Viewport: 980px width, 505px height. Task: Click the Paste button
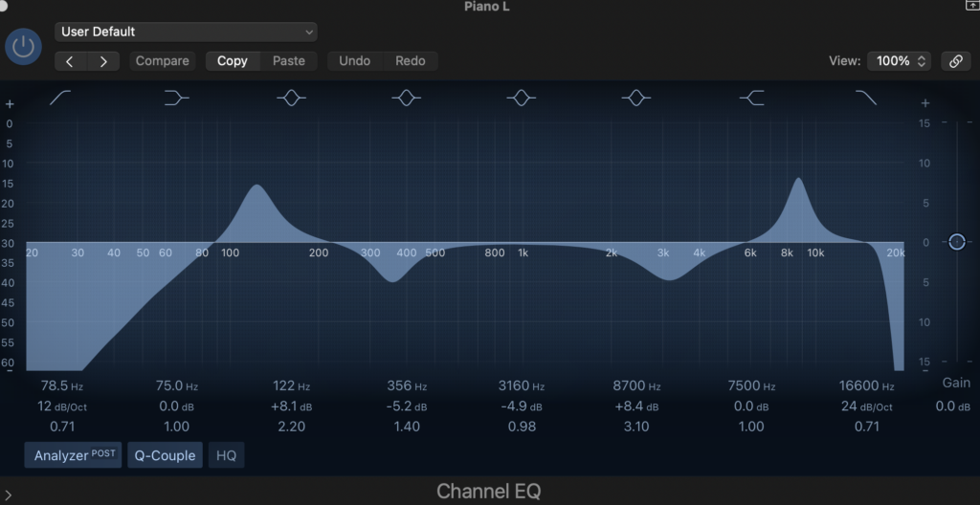click(x=288, y=60)
